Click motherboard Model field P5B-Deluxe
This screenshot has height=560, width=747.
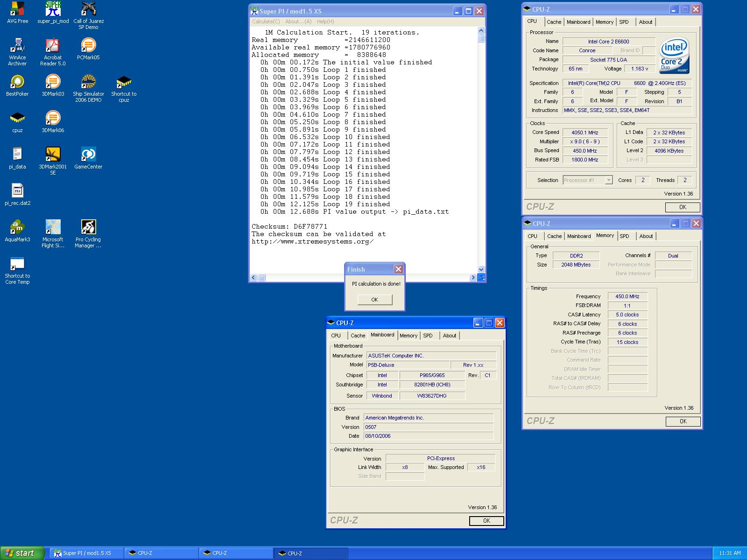[x=408, y=365]
